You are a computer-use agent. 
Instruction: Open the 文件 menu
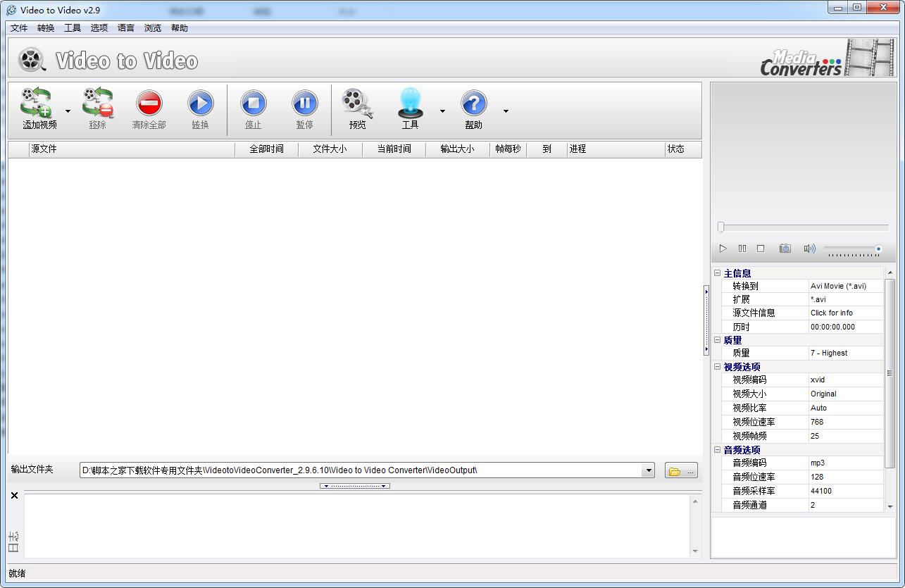pyautogui.click(x=19, y=28)
